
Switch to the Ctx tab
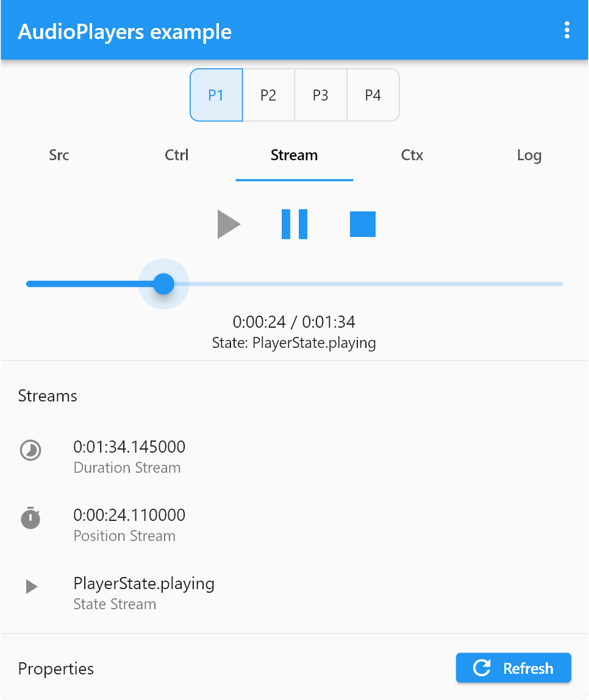pos(412,155)
